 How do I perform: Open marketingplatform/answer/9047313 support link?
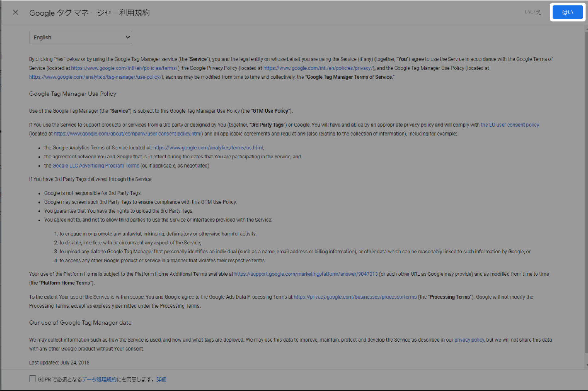tap(306, 274)
